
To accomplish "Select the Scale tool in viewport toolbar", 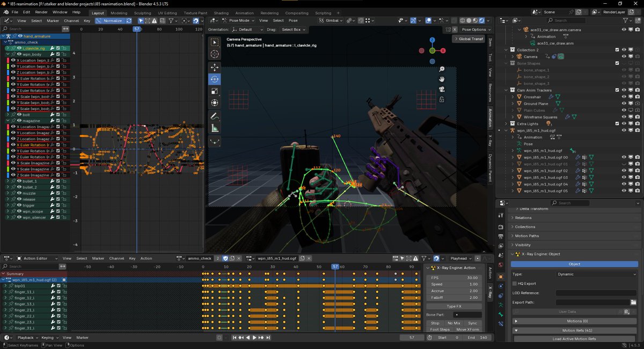I will point(215,91).
